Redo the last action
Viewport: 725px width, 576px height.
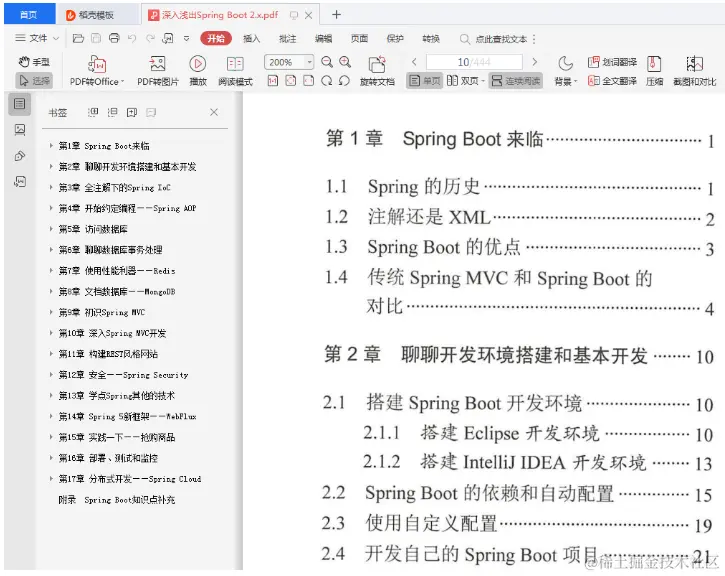click(x=150, y=38)
